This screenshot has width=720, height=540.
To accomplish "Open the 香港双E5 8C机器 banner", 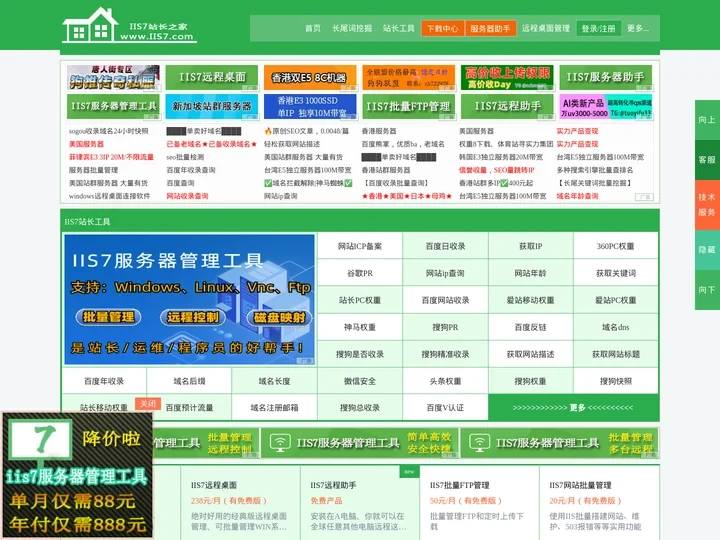I will (310, 77).
